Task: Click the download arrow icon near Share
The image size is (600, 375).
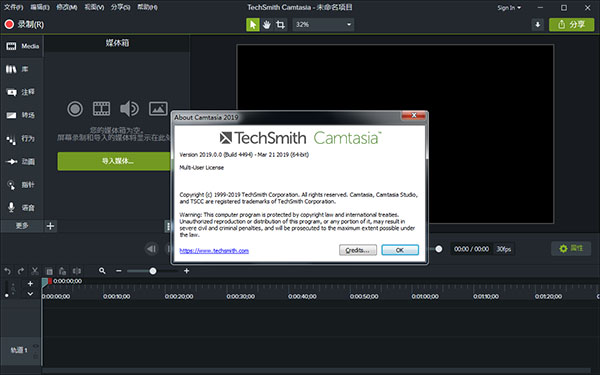Action: (538, 25)
